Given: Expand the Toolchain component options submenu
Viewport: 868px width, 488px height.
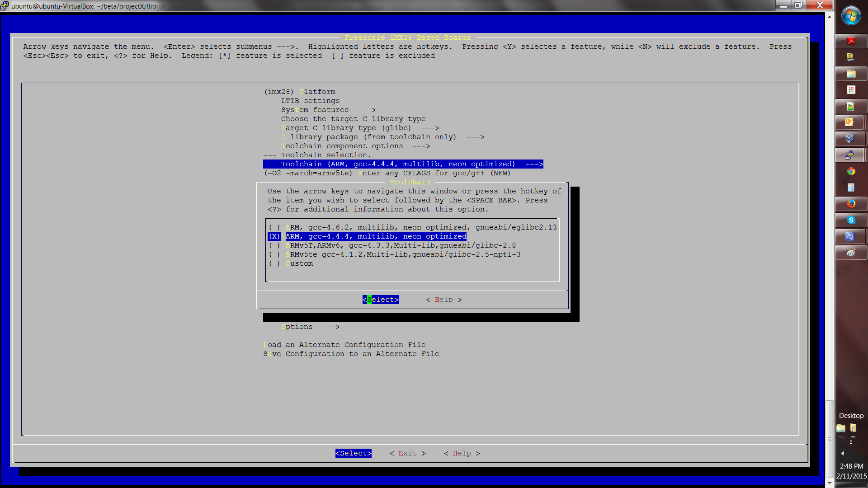Looking at the screenshot, I should tap(355, 146).
